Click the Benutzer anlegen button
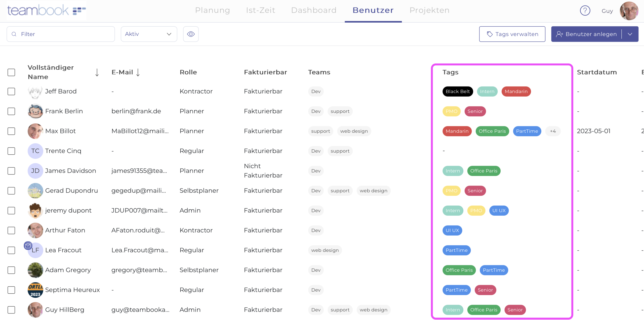 click(586, 34)
